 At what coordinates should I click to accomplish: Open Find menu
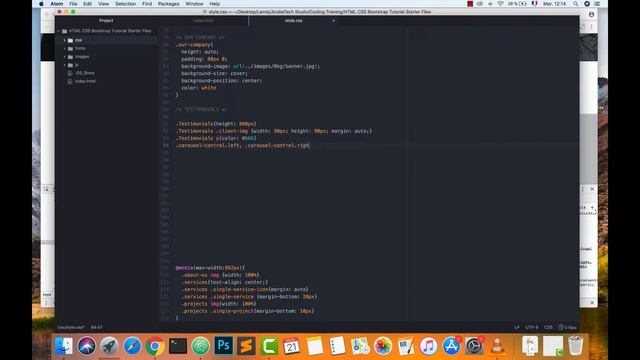pos(147,4)
